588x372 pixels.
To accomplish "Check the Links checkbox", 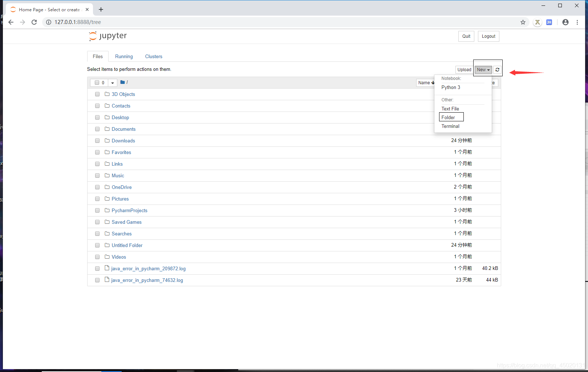I will pos(97,164).
